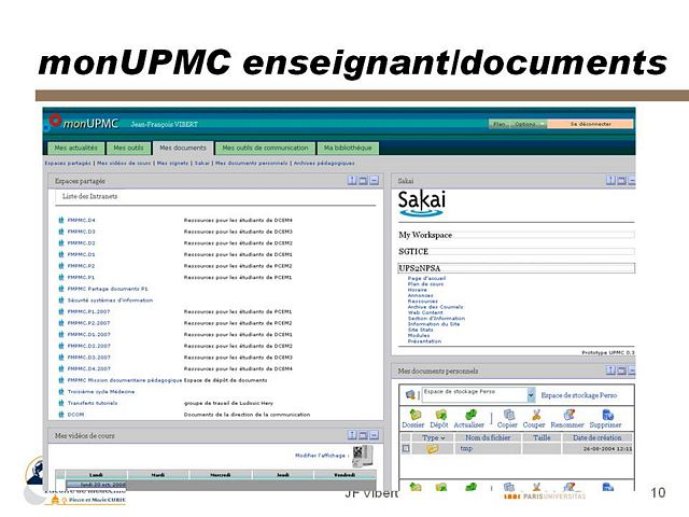Click Jean-François VIBERT user name in banner

164,124
